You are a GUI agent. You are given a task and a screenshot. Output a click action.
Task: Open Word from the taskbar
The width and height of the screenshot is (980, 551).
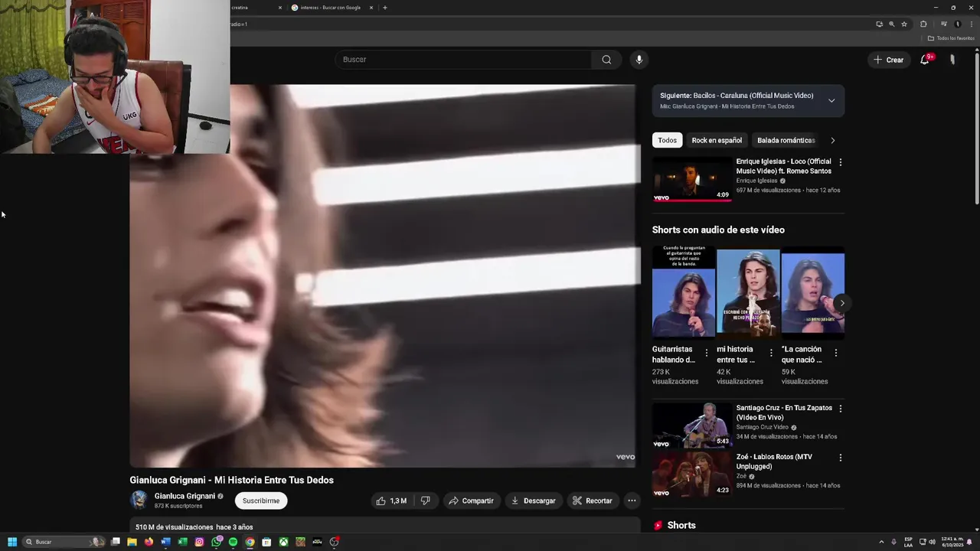pos(165,542)
